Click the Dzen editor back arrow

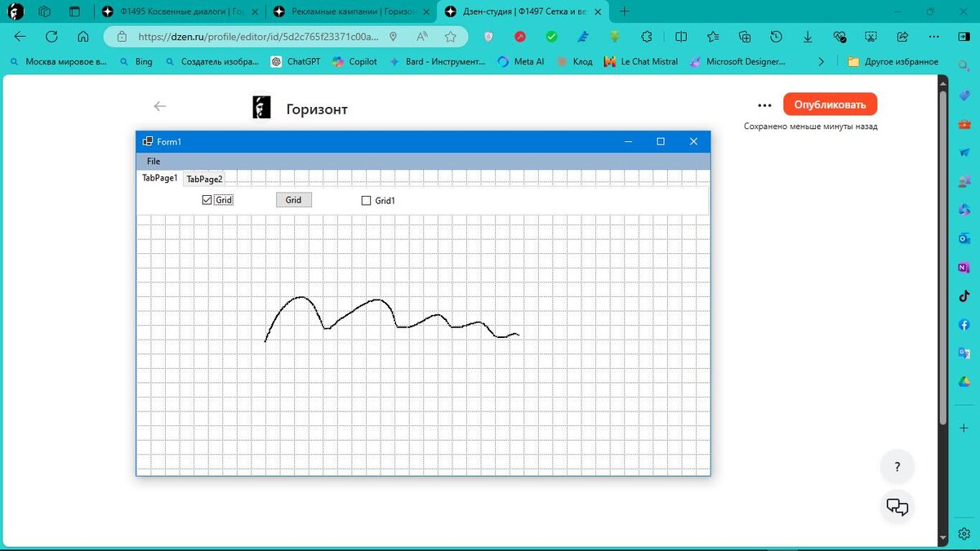pyautogui.click(x=160, y=106)
